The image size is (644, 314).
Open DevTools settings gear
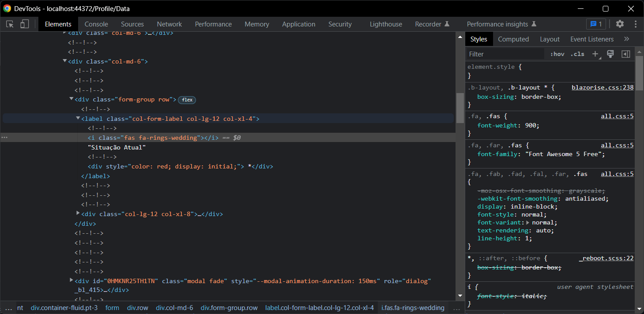(620, 24)
